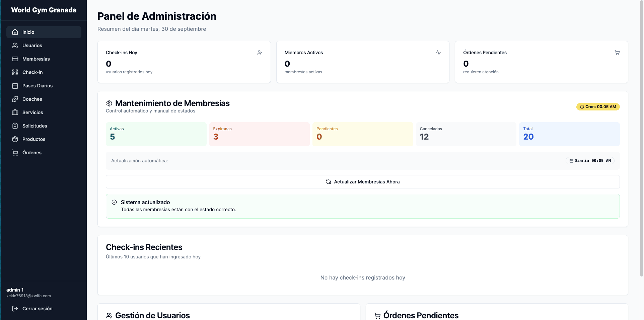Viewport: 644px width, 320px height.
Task: Select Inicio in the sidebar menu
Action: 28,32
